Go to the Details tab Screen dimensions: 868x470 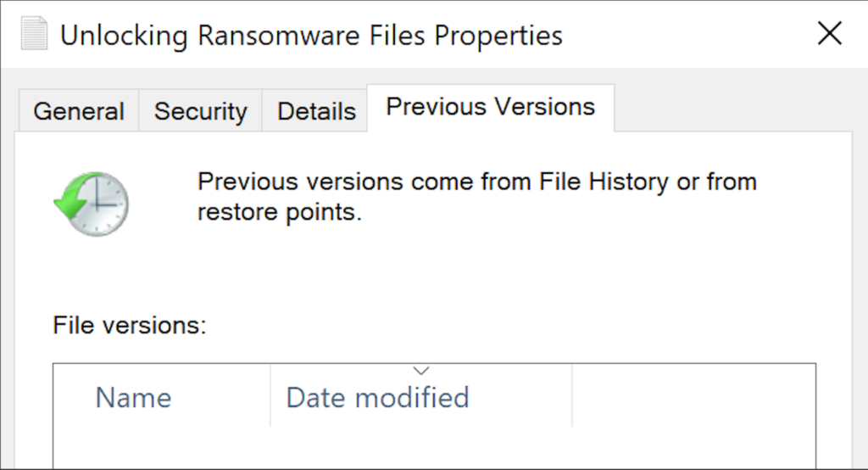click(316, 111)
